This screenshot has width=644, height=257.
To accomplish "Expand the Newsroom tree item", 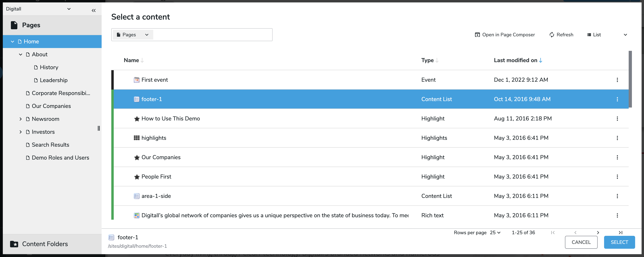I will [x=21, y=119].
